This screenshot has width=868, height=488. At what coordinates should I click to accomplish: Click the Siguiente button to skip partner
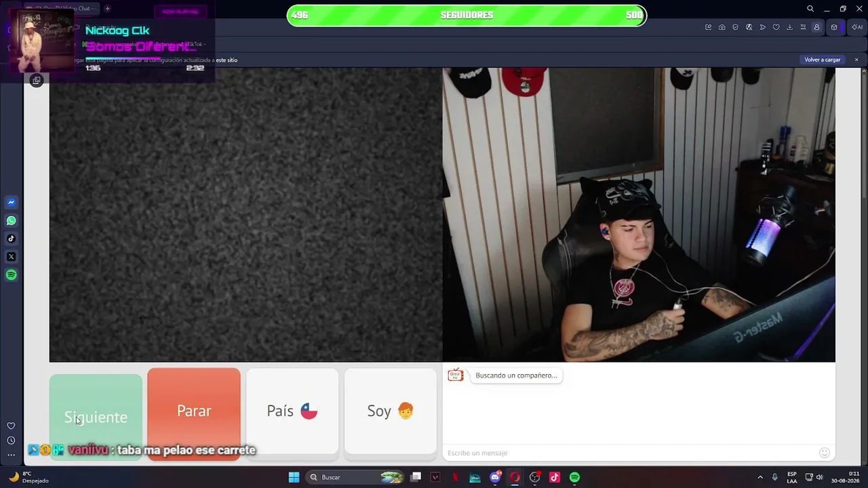pyautogui.click(x=96, y=416)
